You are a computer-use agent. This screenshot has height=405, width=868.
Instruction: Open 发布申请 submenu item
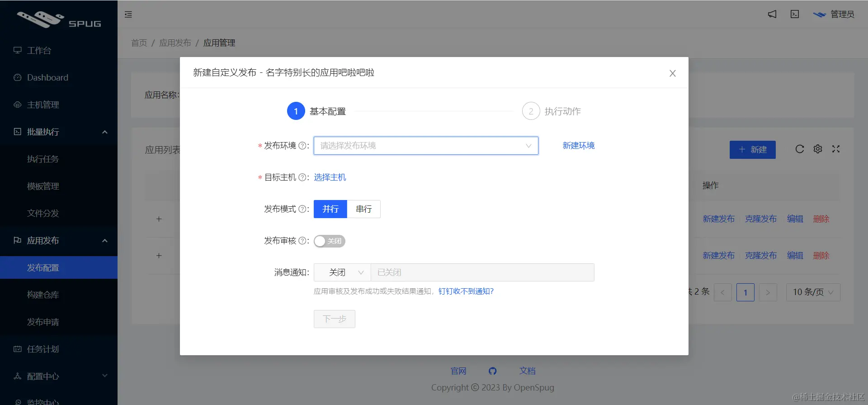click(59, 322)
